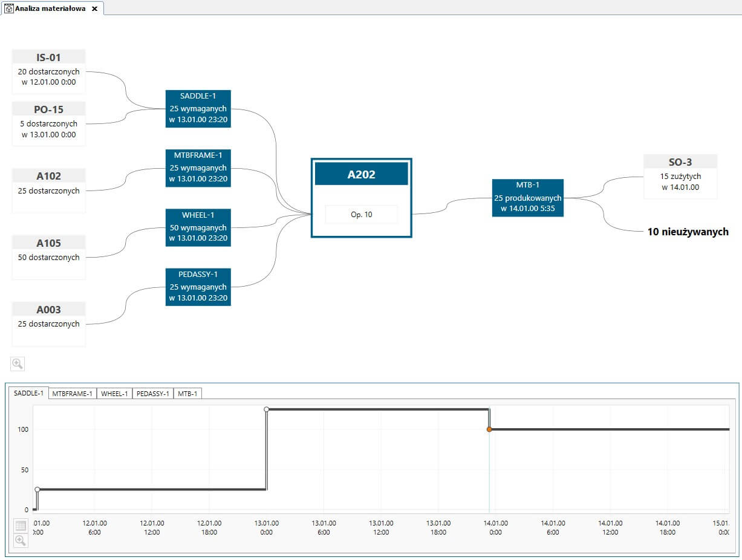Image resolution: width=742 pixels, height=560 pixels.
Task: Select the MTB-1 chart tab
Action: click(x=187, y=394)
